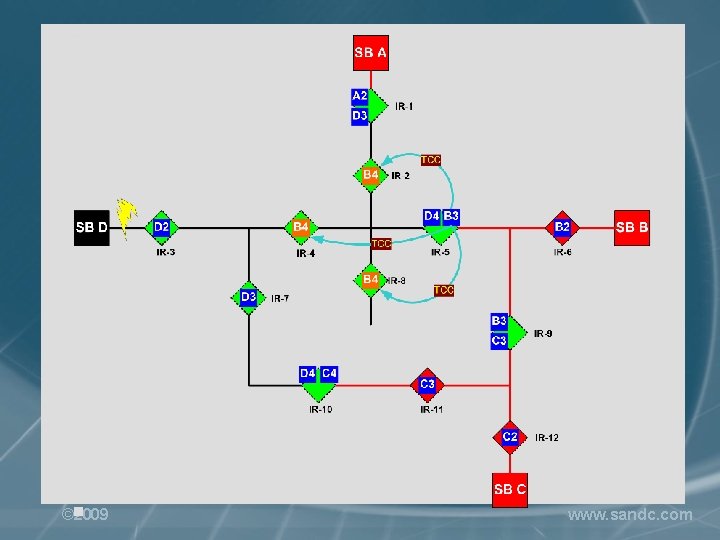720x540 pixels.
Task: Click the D3 label at IR-1
Action: coord(360,116)
